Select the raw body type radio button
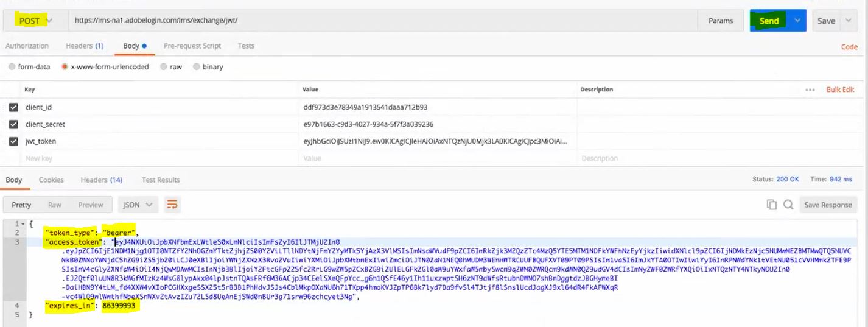Viewport: 868px width, 327px height. point(164,67)
